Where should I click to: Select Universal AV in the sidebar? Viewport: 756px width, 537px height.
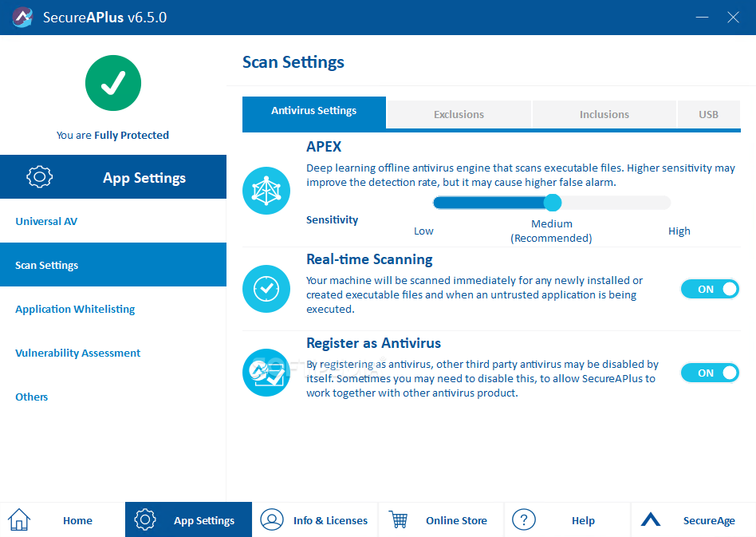pyautogui.click(x=113, y=221)
